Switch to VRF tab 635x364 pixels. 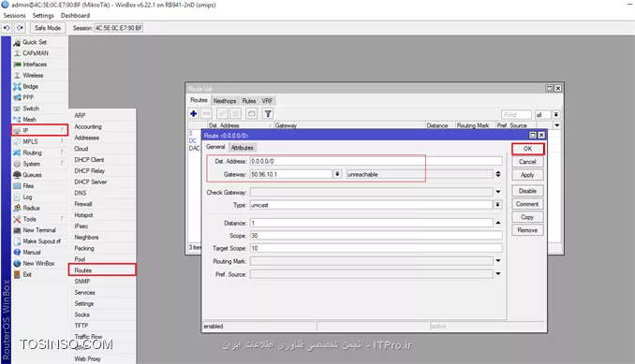[267, 101]
